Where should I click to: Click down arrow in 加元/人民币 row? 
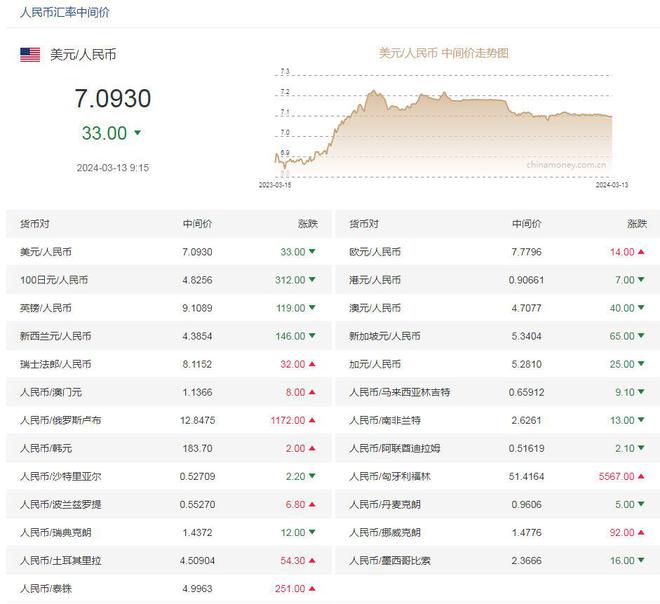(641, 364)
